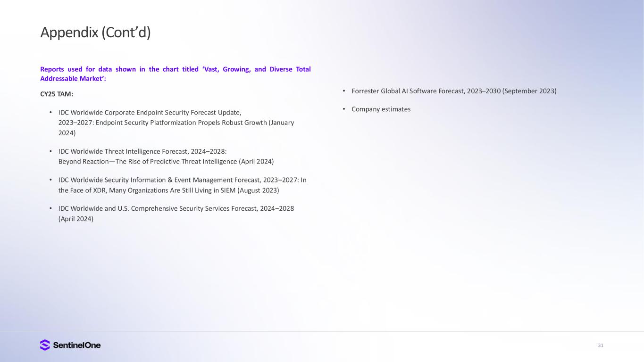
Task: Select the 'Appendix (Cont'd)' slide title
Action: click(x=95, y=33)
